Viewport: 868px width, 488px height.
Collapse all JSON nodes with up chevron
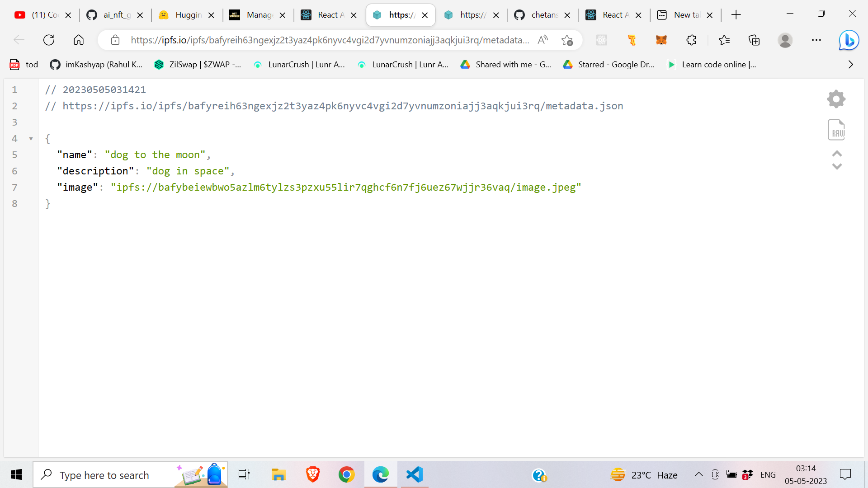click(x=837, y=154)
